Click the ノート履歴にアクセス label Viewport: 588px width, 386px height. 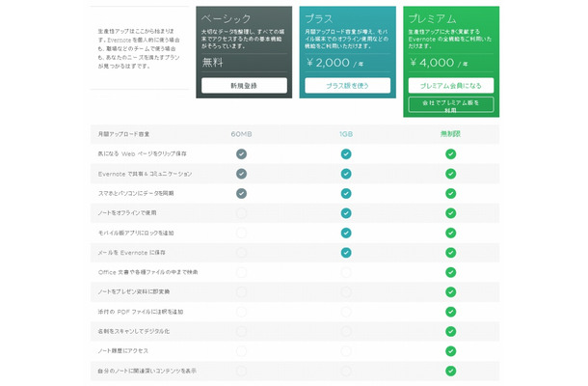pyautogui.click(x=123, y=350)
